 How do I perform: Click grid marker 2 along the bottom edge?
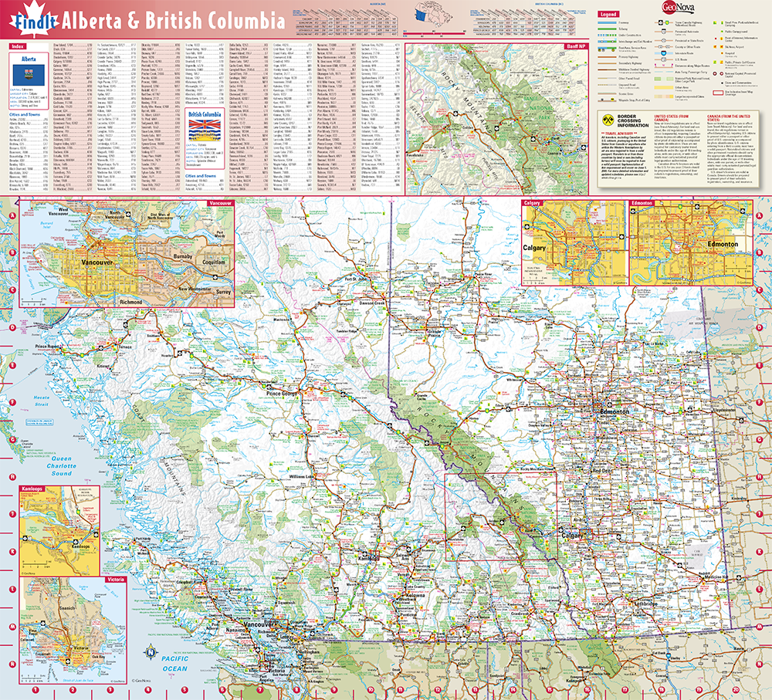(x=73, y=690)
